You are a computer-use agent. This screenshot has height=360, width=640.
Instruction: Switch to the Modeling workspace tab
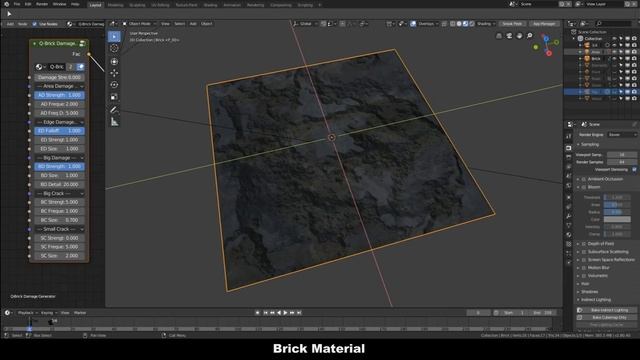click(x=115, y=5)
